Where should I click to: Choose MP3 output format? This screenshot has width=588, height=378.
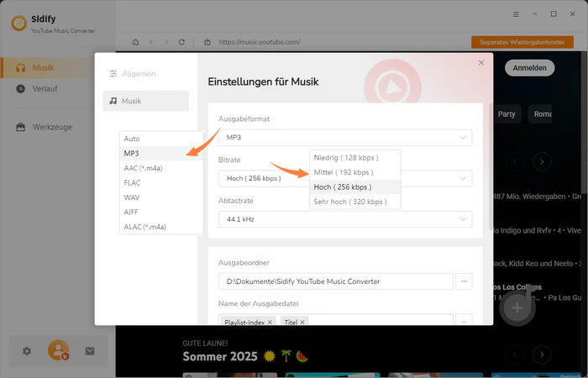pyautogui.click(x=161, y=154)
